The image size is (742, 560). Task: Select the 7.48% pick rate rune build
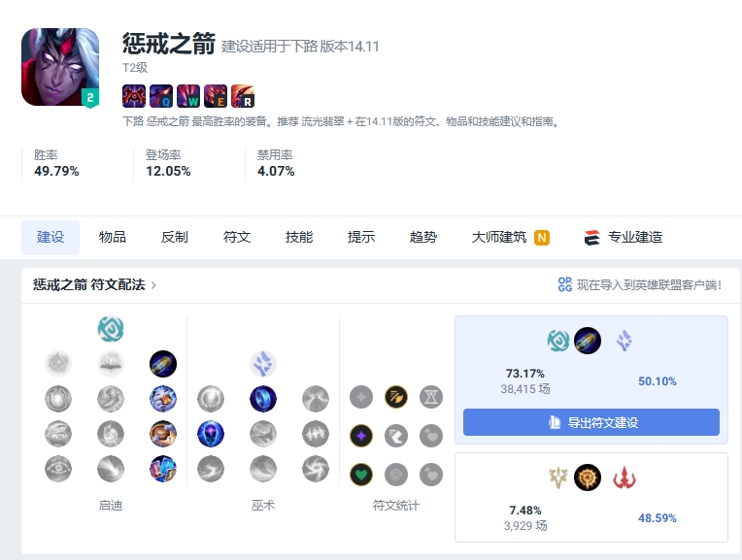[591, 498]
